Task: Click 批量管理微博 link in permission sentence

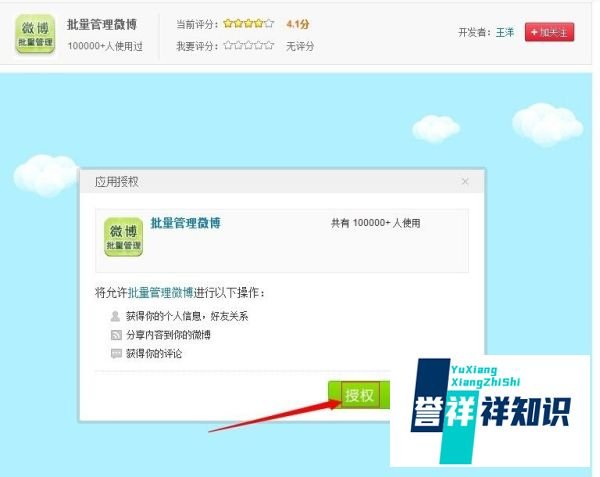Action: click(160, 293)
